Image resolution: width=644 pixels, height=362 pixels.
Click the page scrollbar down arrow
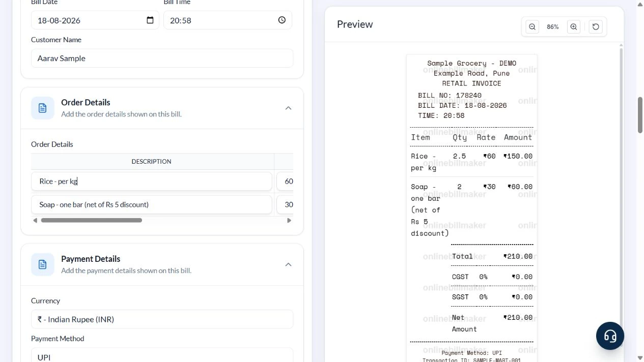640,358
